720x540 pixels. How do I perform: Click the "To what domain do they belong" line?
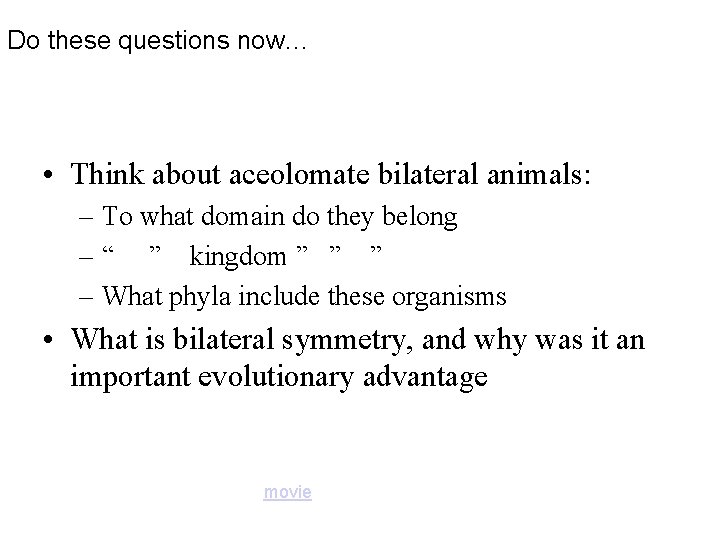[x=280, y=216]
